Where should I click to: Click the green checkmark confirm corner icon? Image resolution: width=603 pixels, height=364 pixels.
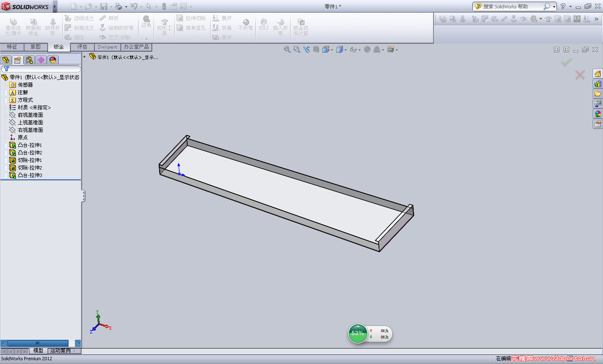pyautogui.click(x=566, y=62)
